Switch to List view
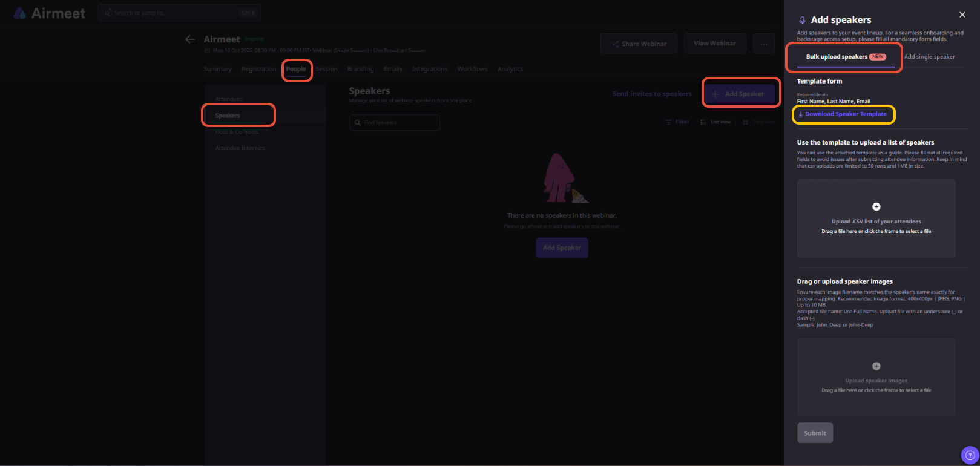This screenshot has width=980, height=466. coord(715,122)
